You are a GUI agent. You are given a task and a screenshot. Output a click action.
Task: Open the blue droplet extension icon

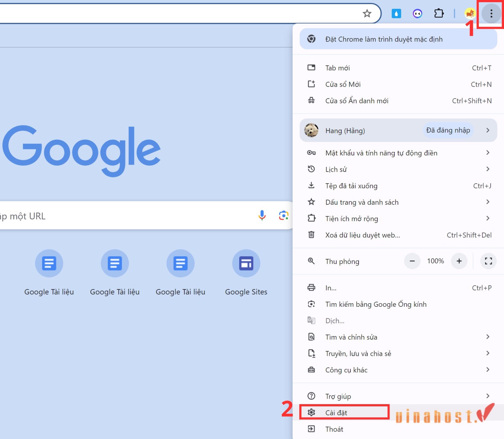pyautogui.click(x=396, y=13)
